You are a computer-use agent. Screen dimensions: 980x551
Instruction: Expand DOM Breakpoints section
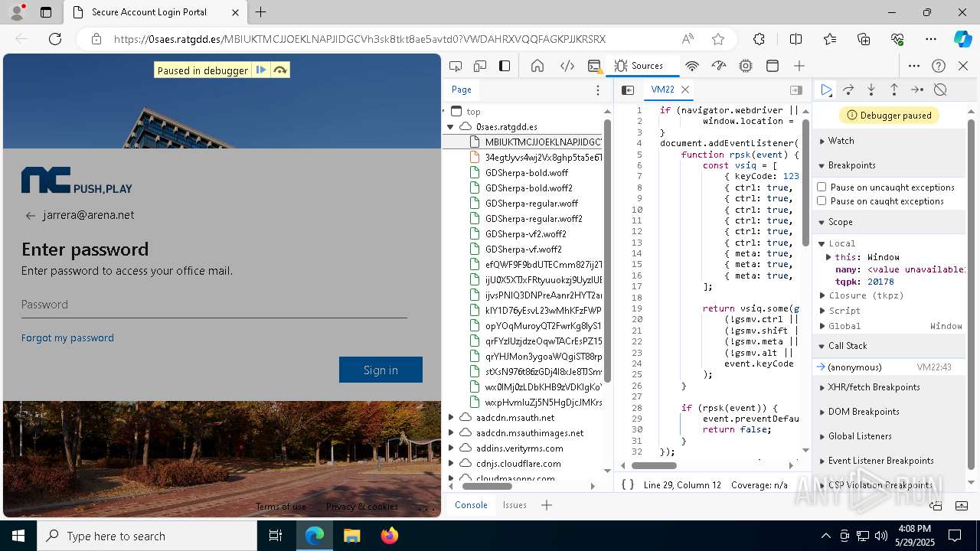pos(889,412)
